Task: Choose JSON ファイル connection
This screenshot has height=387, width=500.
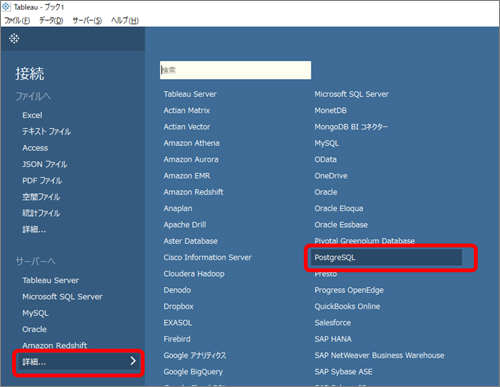Action: (x=45, y=164)
